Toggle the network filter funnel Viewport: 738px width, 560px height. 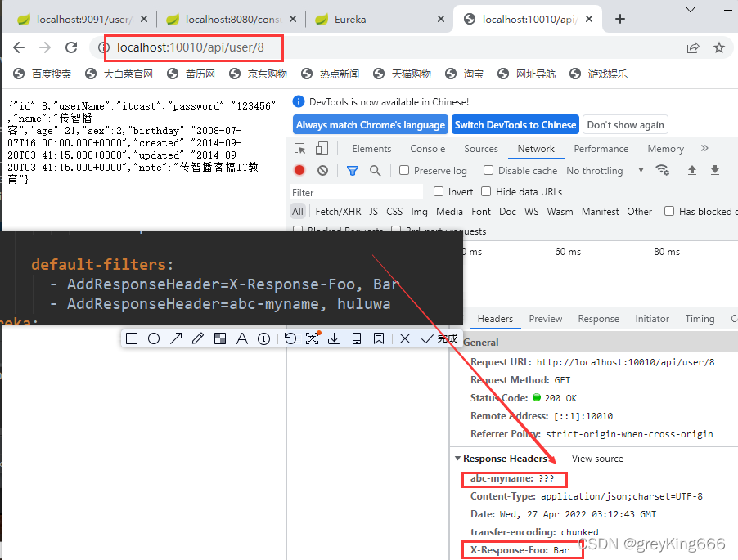(352, 170)
